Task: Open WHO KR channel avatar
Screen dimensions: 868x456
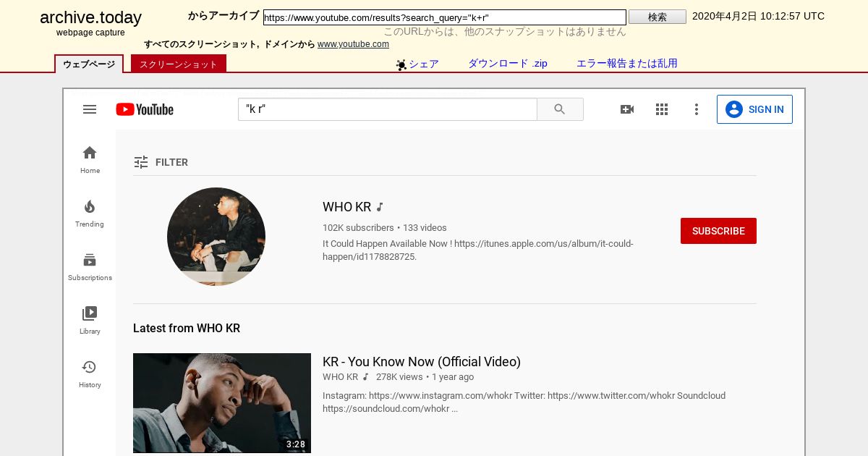Action: (216, 237)
